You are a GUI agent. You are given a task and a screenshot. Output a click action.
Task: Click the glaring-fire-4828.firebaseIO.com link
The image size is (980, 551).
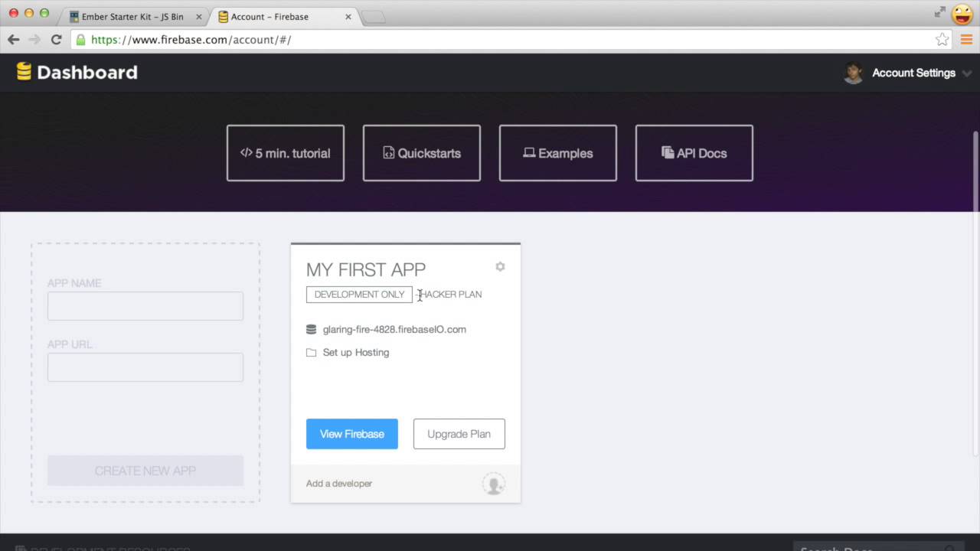(394, 329)
